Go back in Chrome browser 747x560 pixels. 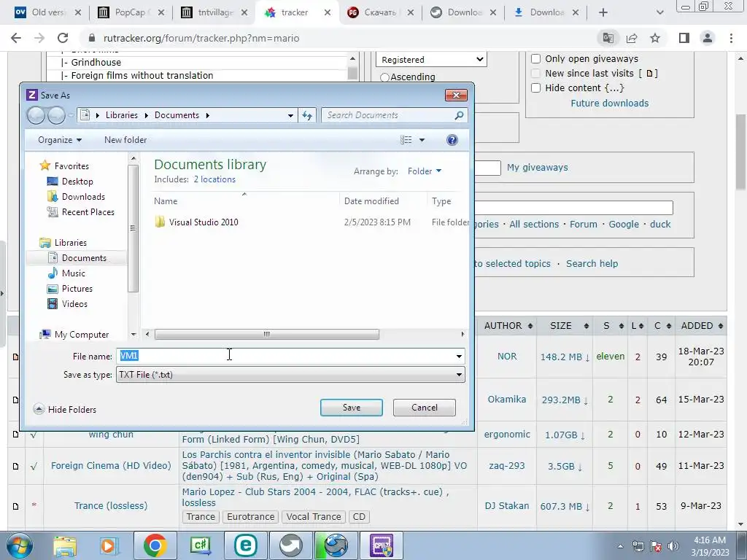pos(16,38)
